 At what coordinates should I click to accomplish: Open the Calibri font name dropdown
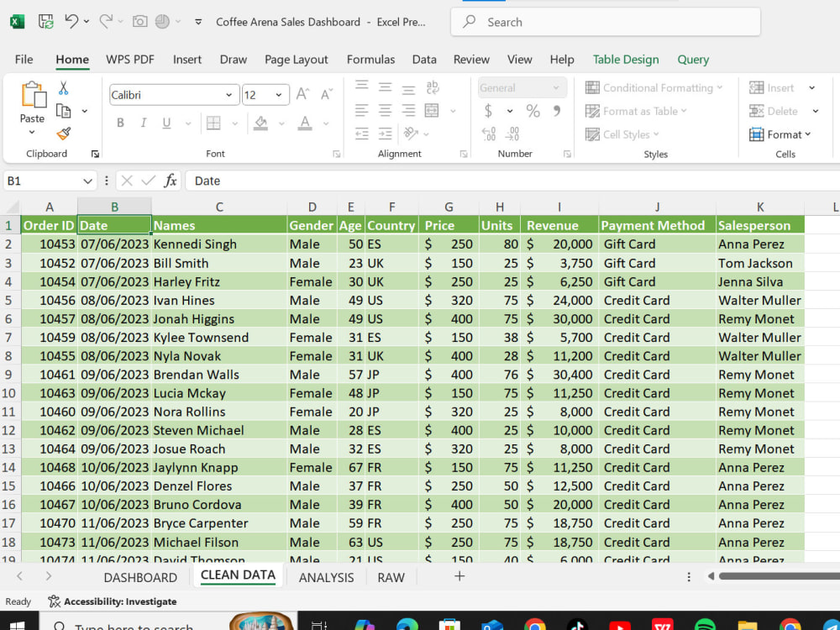coord(228,95)
